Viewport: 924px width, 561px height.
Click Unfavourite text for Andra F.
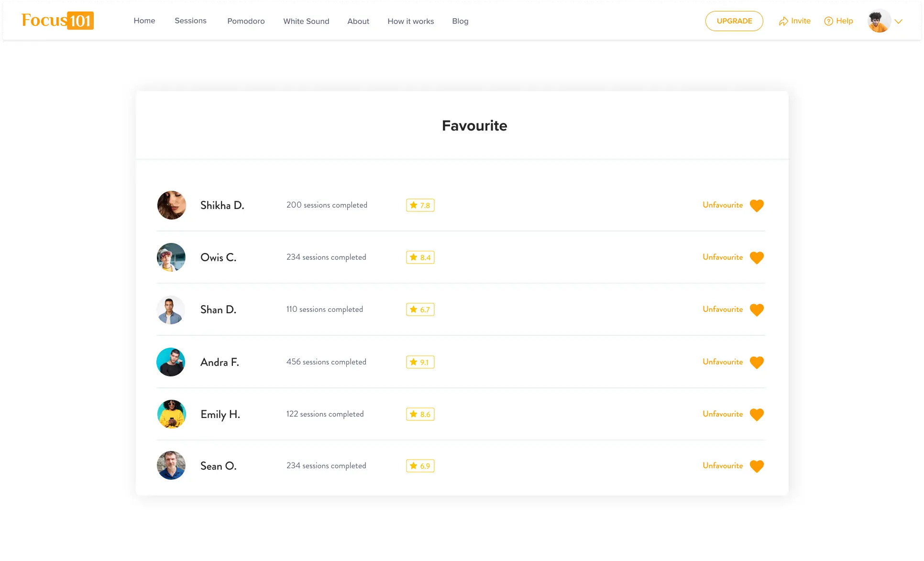click(x=722, y=362)
